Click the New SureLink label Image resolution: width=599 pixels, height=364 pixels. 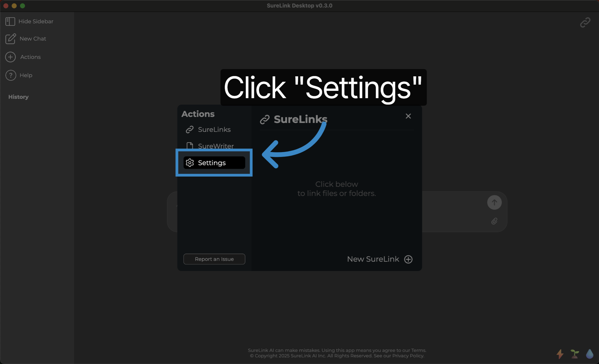click(x=373, y=259)
